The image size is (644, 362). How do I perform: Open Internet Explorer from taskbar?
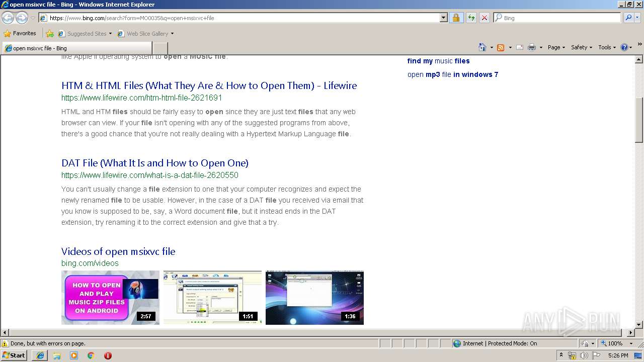[40, 355]
